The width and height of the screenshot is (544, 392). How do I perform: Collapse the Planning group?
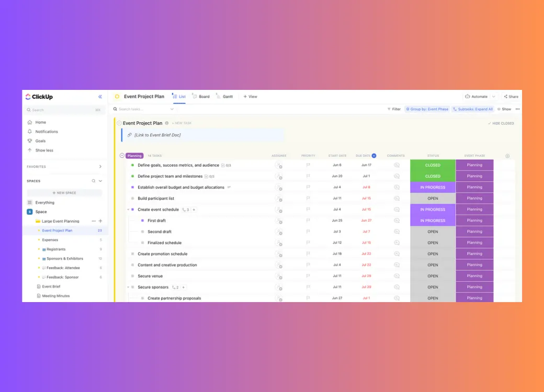(122, 156)
